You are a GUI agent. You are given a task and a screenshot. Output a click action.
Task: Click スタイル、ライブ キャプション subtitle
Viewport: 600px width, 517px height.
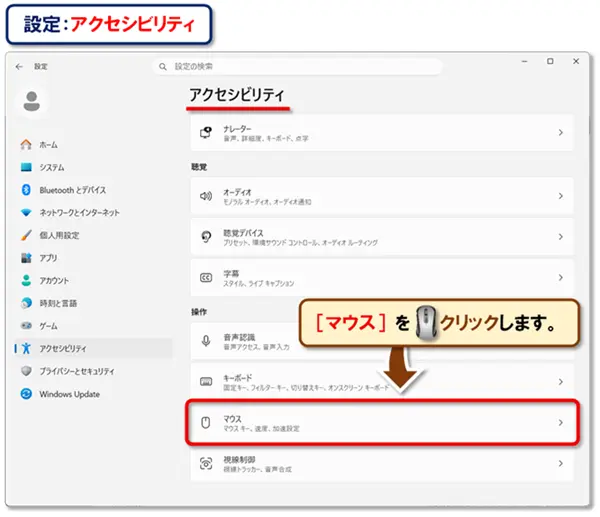pos(259,284)
